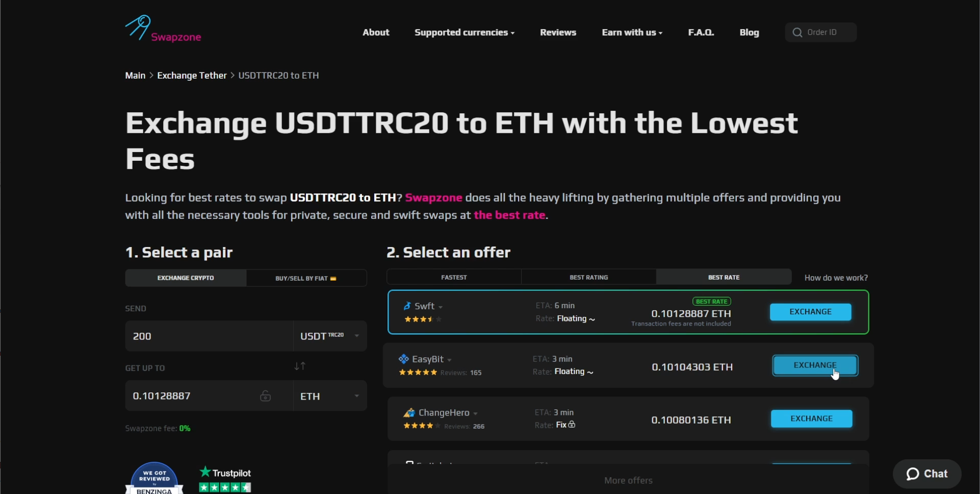This screenshot has height=494, width=980.
Task: Open the Exchange Tether breadcrumb link
Action: tap(191, 75)
